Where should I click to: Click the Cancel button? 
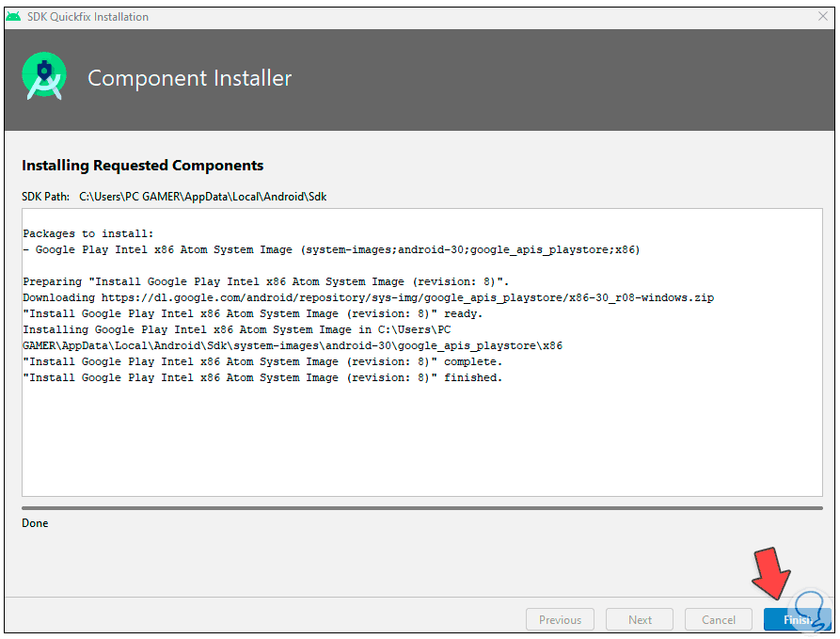point(719,619)
